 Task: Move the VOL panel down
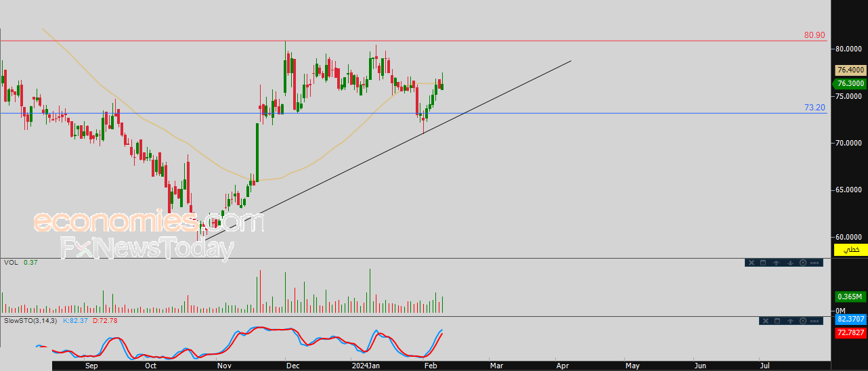pyautogui.click(x=790, y=263)
